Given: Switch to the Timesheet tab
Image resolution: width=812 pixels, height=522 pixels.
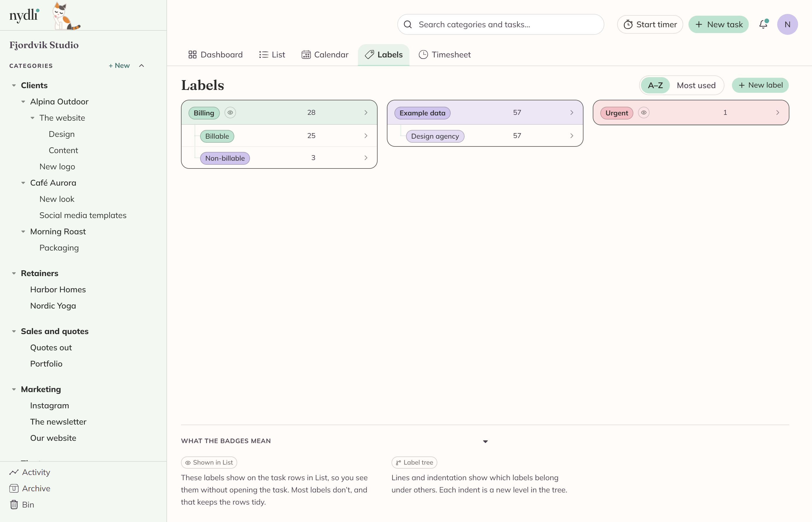Looking at the screenshot, I should [445, 55].
